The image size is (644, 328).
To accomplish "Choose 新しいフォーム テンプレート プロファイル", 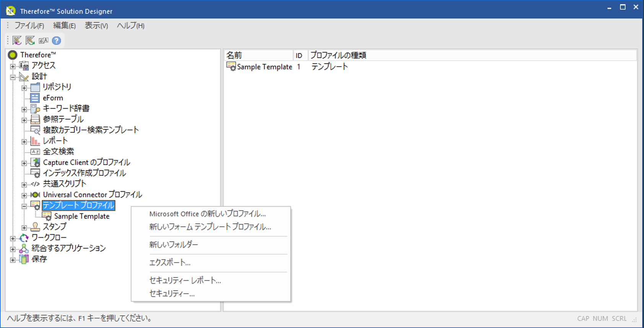I will pyautogui.click(x=210, y=227).
